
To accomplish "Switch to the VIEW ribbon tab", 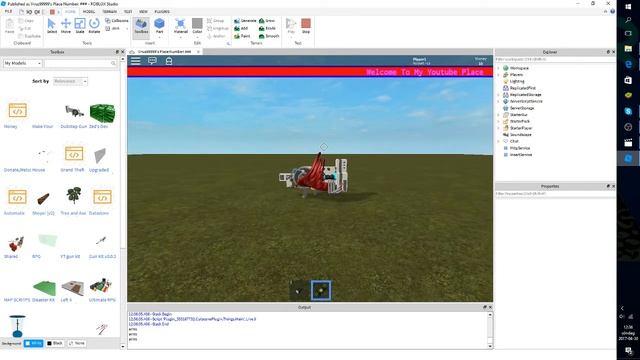I will pos(143,11).
